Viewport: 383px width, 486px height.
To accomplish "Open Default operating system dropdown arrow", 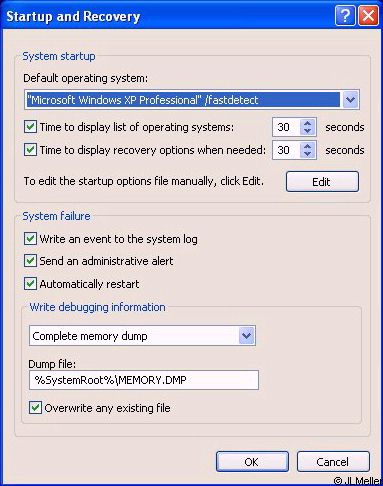I will click(x=350, y=100).
